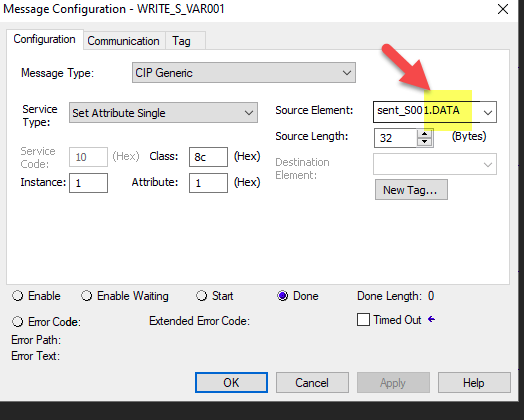Select the Done radio button
Viewport: 524px width, 420px height.
click(283, 296)
